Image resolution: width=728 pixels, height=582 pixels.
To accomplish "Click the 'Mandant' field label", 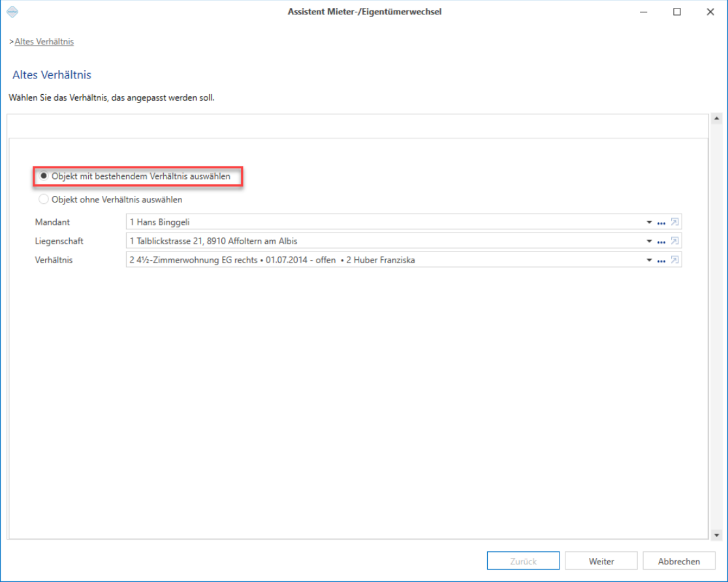I will pyautogui.click(x=52, y=222).
